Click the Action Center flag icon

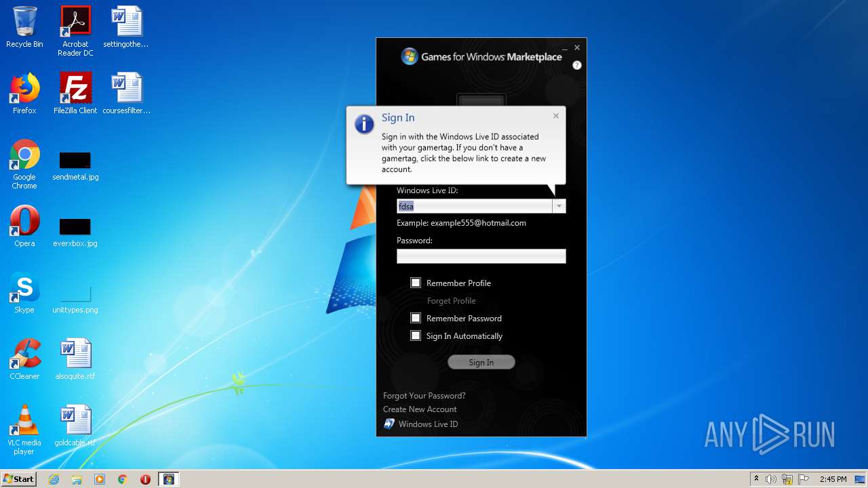[804, 479]
